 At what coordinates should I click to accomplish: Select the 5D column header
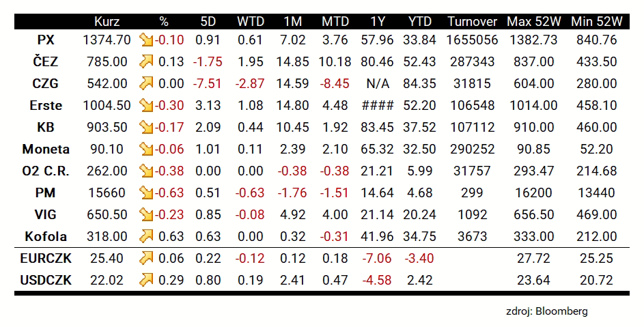[208, 21]
